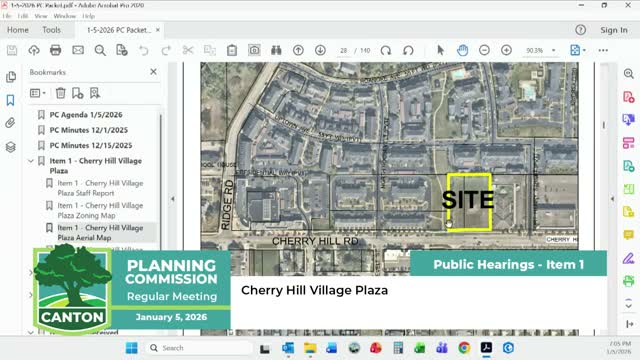Expand the right tools pane arrow
This screenshot has width=640, height=360.
tap(612, 199)
